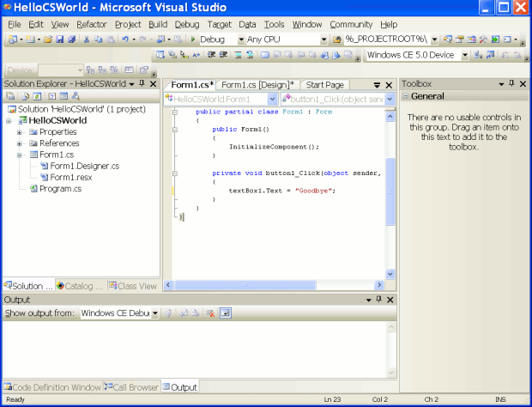Switch to the Class View tab

pyautogui.click(x=133, y=286)
